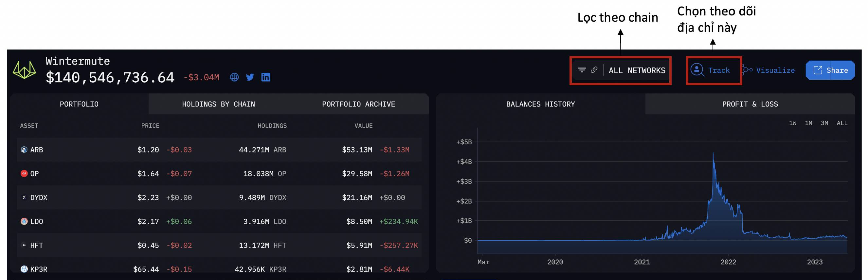Click the KP3R token icon
Screen dimensions: 868x280
coord(24,269)
